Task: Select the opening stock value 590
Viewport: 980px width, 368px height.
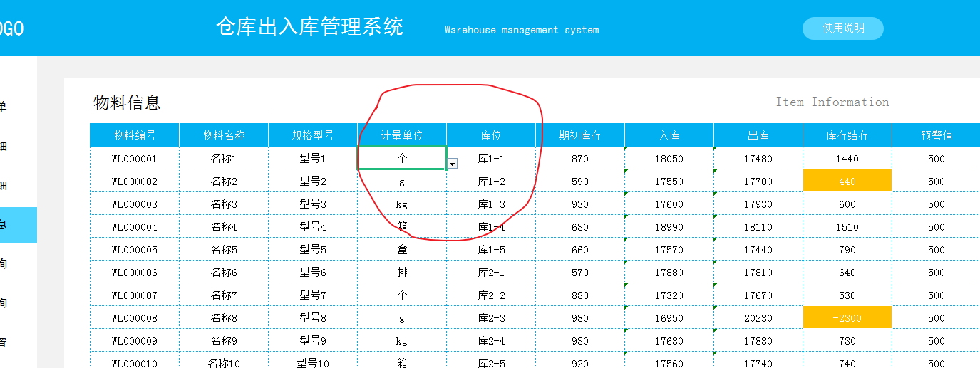Action: [x=580, y=182]
